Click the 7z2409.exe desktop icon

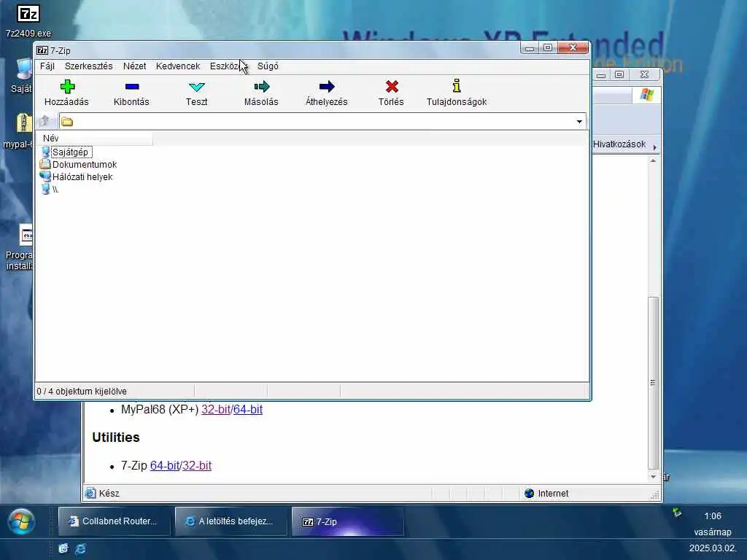coord(28,15)
